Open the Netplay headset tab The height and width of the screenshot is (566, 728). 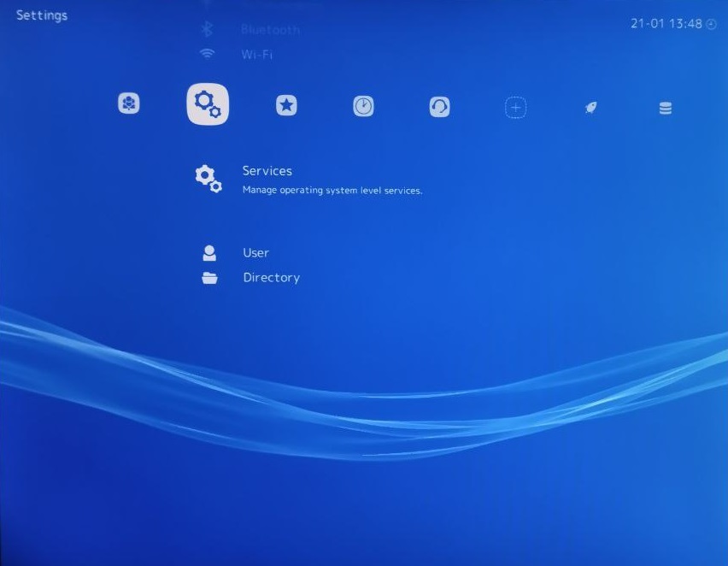click(439, 107)
